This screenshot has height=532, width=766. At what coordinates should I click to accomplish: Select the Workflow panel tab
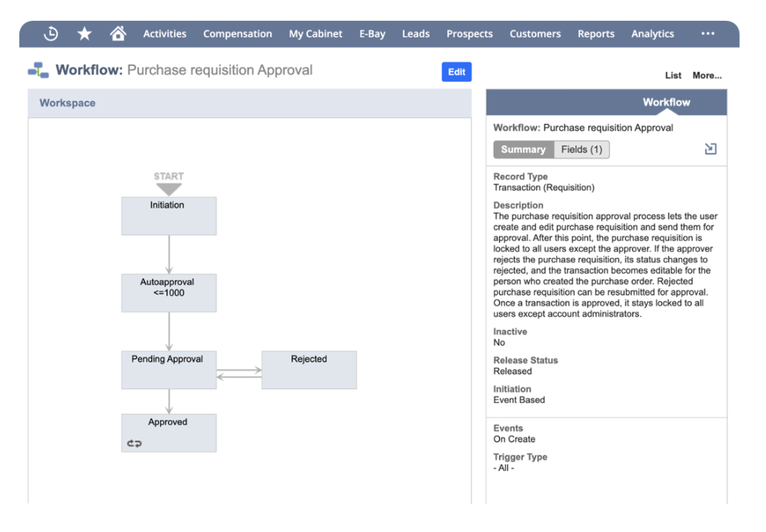[x=666, y=102]
